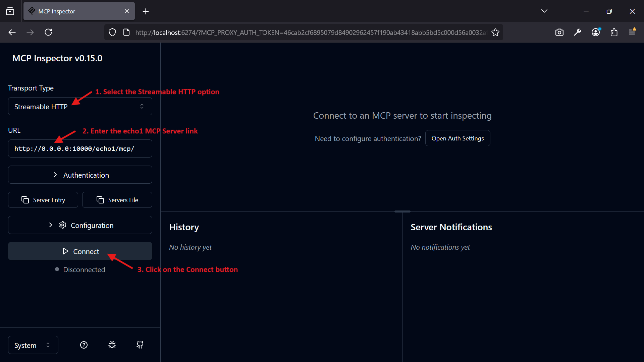
Task: Copy the Server Entry config
Action: coord(43,200)
